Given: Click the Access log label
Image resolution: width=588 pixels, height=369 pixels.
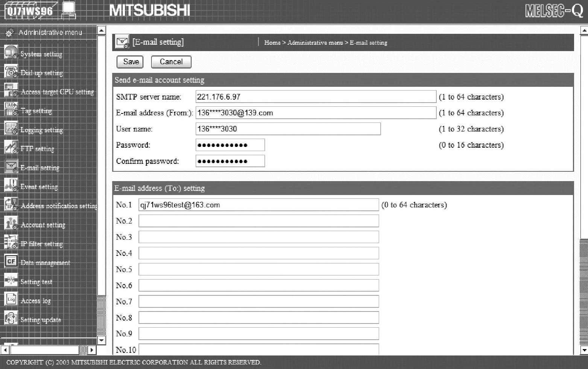Looking at the screenshot, I should click(36, 301).
